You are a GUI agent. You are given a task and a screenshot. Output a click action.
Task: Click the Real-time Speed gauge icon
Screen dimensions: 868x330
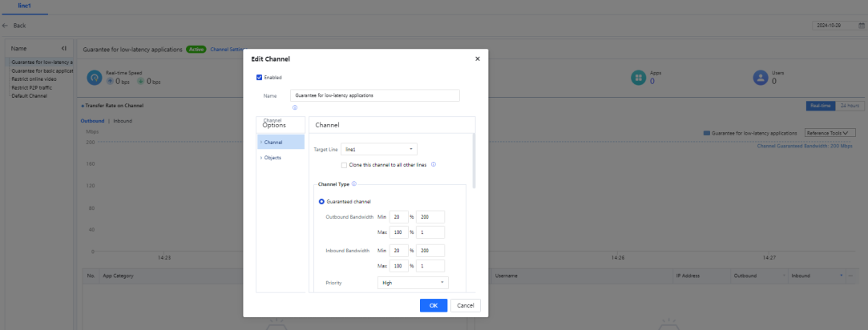pyautogui.click(x=95, y=78)
